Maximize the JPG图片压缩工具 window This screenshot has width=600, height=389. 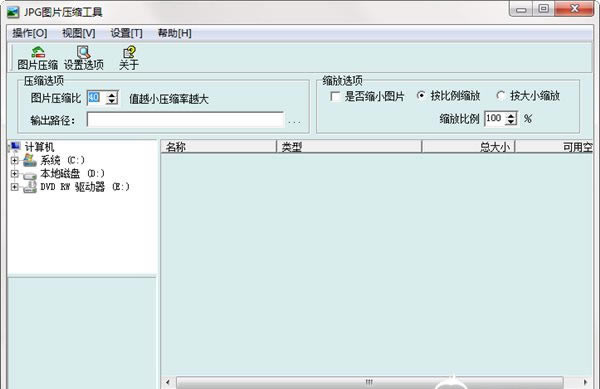(543, 9)
